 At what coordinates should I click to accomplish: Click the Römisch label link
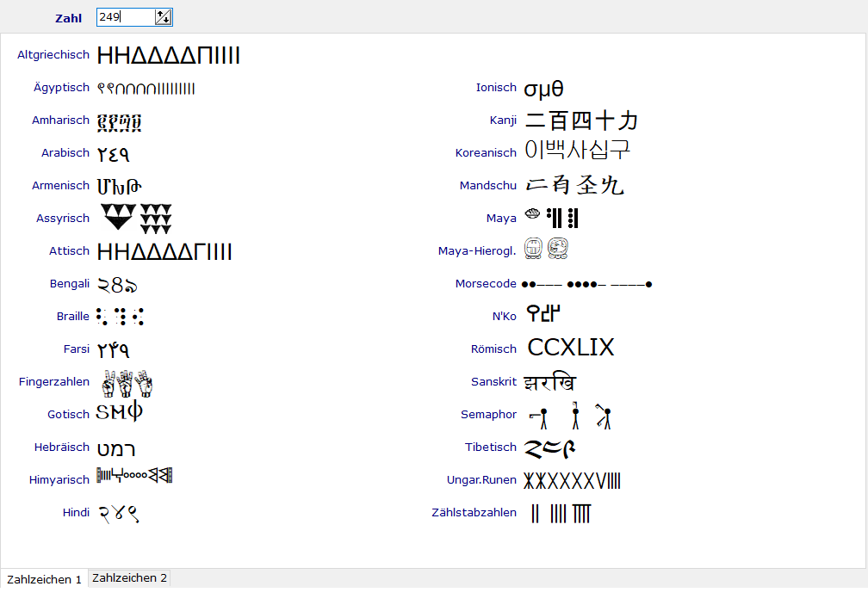pyautogui.click(x=494, y=349)
